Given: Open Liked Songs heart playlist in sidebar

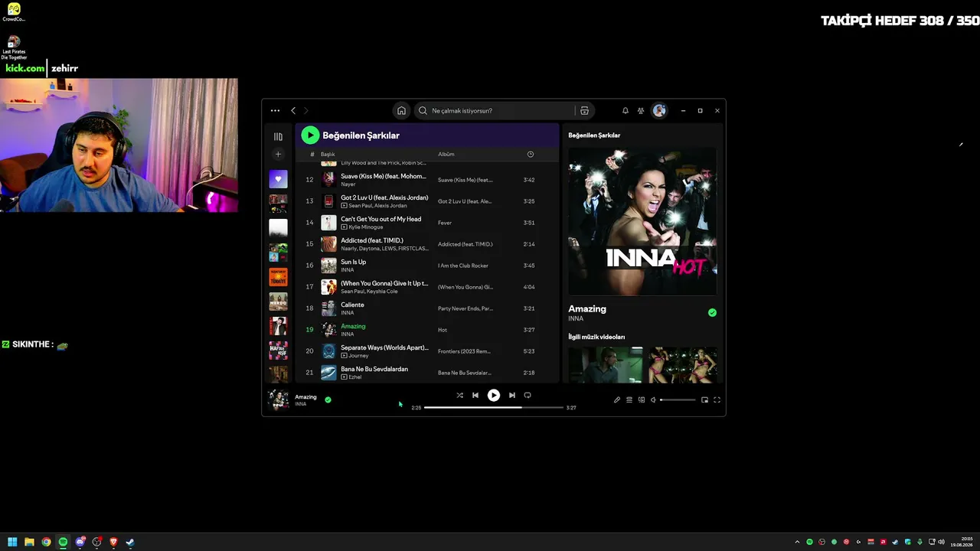Looking at the screenshot, I should pyautogui.click(x=278, y=179).
